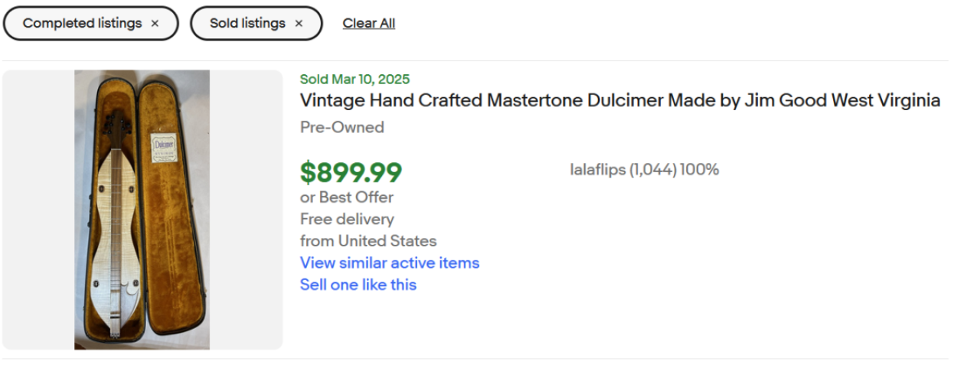
Task: Select the Completed listings filter chip label
Action: (x=82, y=24)
